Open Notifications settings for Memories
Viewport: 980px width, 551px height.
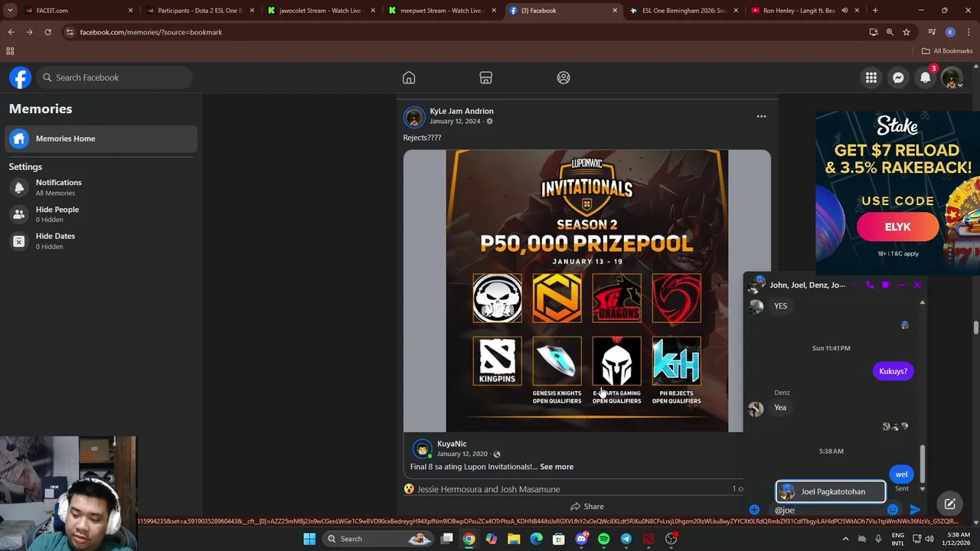(101, 187)
